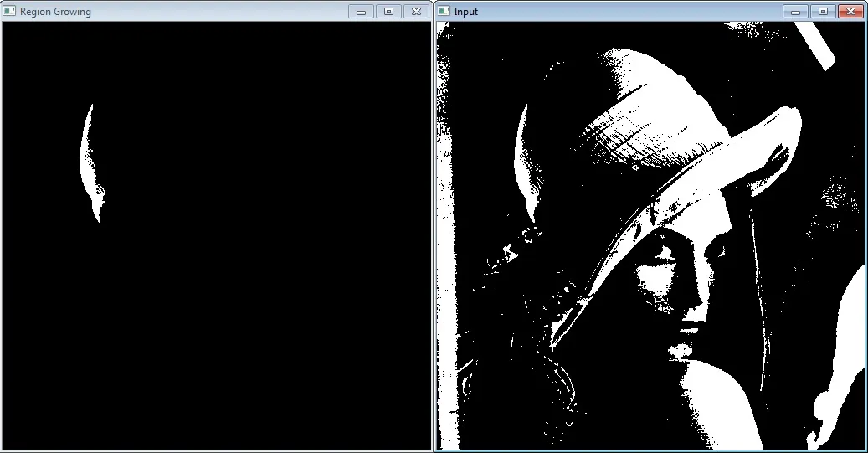Click the Input window title text
868x453 pixels.
[x=465, y=11]
